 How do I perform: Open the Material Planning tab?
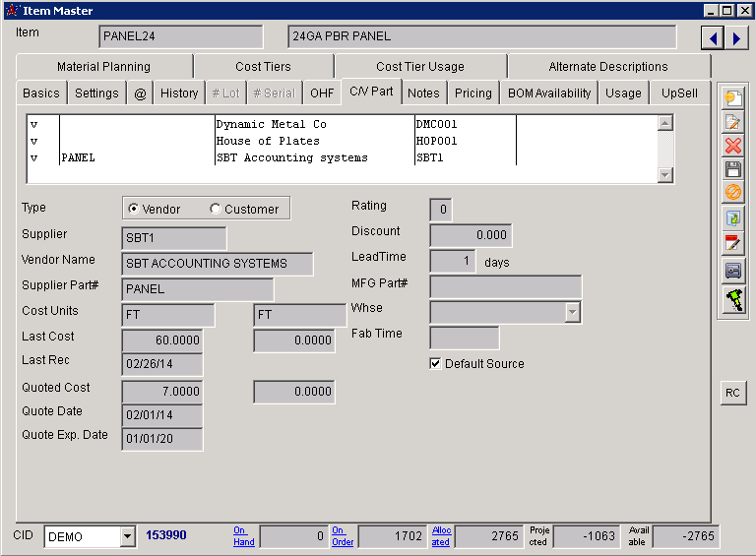click(103, 67)
